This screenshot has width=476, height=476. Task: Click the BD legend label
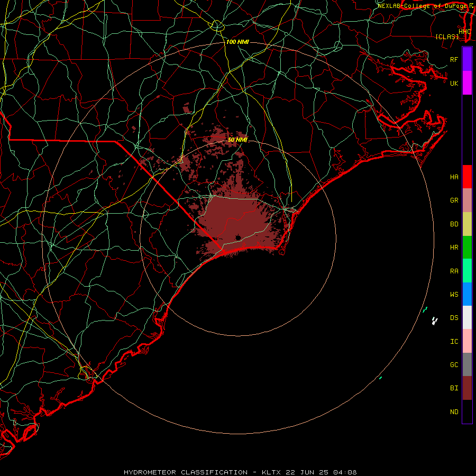point(454,224)
